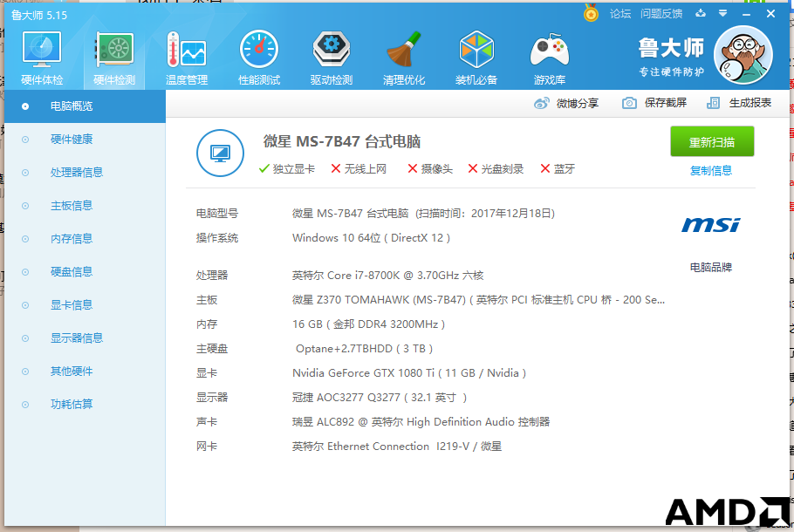Open the 硬件体检 hardware checkup icon
Viewport: 794px width, 532px height.
42,58
